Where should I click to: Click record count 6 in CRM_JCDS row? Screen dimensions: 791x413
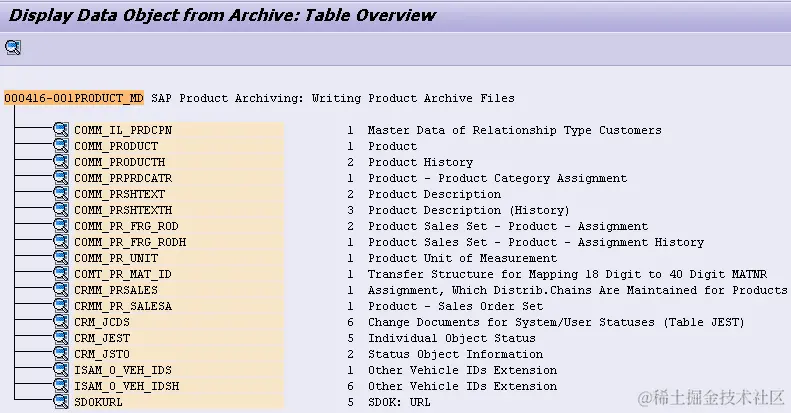pos(350,322)
